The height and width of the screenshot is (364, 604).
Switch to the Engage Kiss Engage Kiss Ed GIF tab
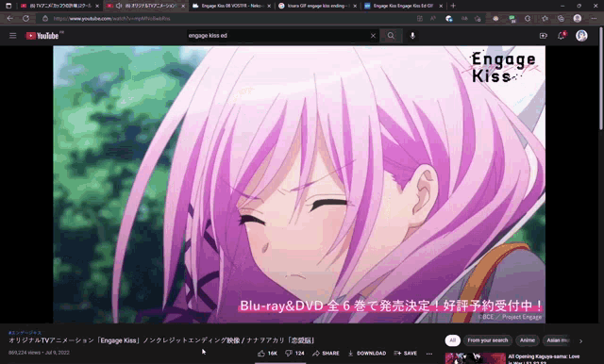(x=404, y=6)
